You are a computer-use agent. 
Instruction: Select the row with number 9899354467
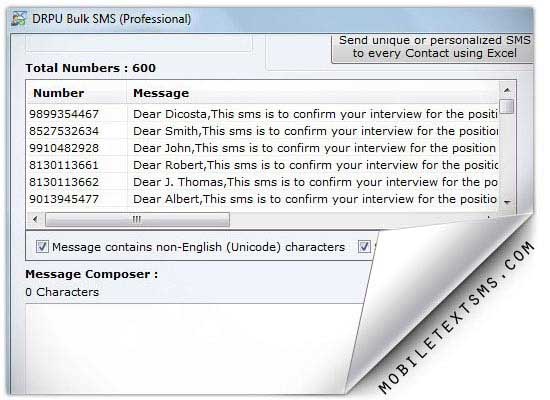(262, 114)
